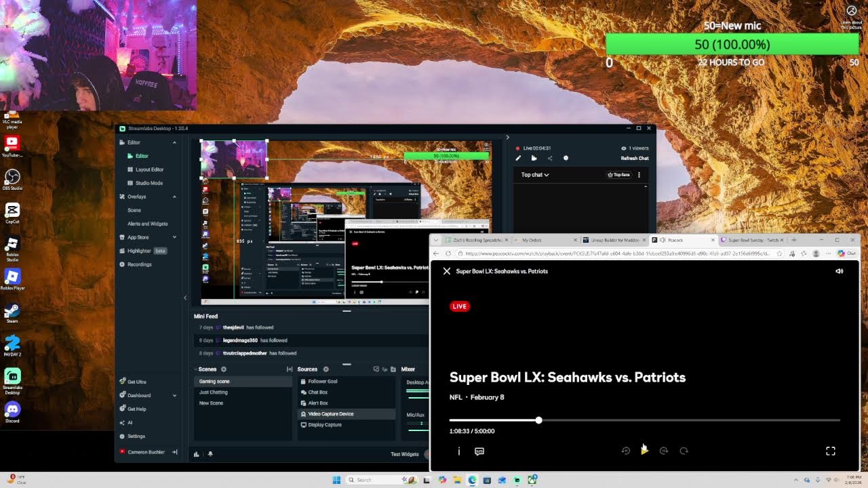868x488 pixels.
Task: Expand the App Store section chevron
Action: coord(174,237)
